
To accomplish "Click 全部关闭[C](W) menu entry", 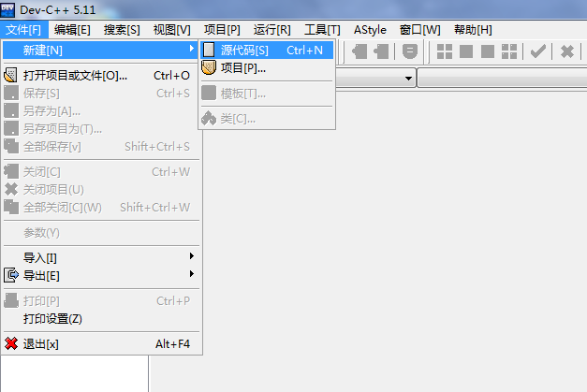I will coord(101,207).
